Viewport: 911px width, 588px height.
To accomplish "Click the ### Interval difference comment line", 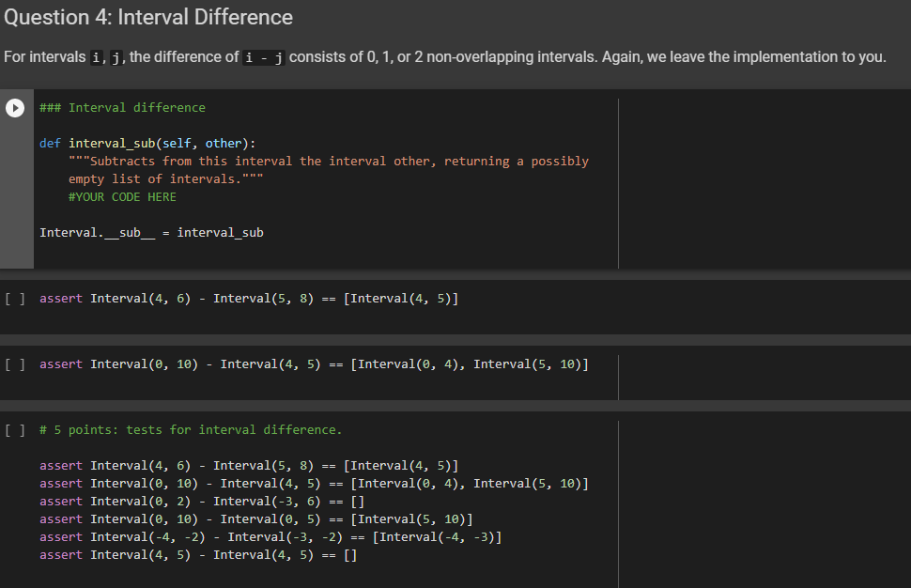I will 121,107.
